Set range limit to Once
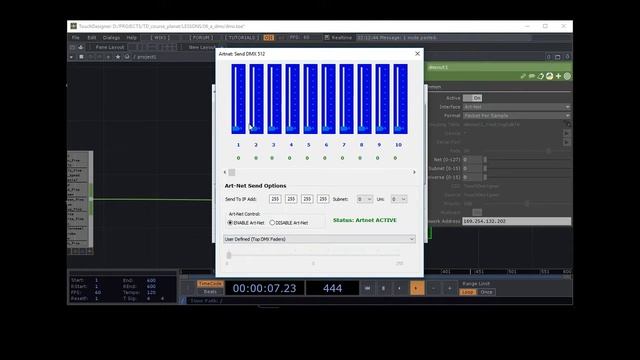The image size is (640, 360). pos(486,292)
